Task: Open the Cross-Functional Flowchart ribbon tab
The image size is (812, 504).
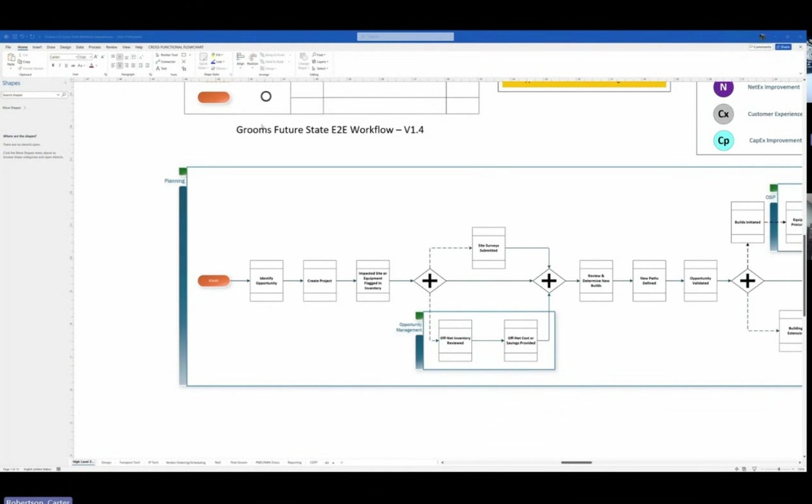Action: [176, 47]
